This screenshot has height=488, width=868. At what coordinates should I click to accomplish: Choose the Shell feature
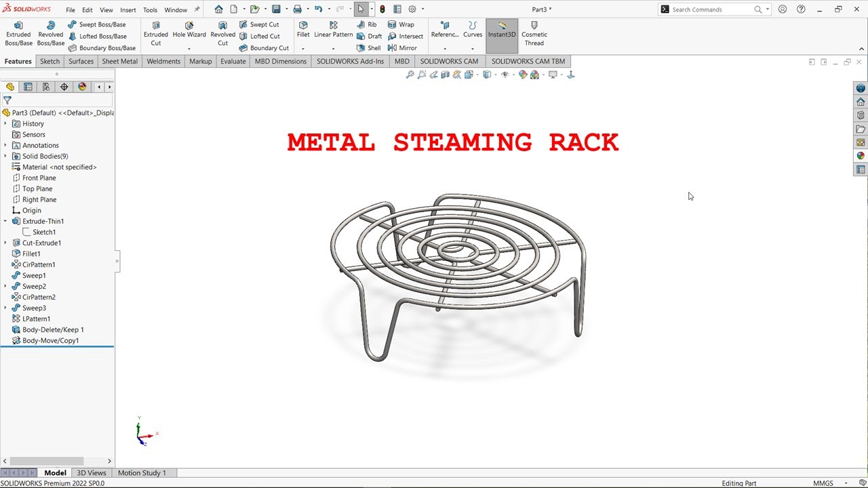(369, 48)
